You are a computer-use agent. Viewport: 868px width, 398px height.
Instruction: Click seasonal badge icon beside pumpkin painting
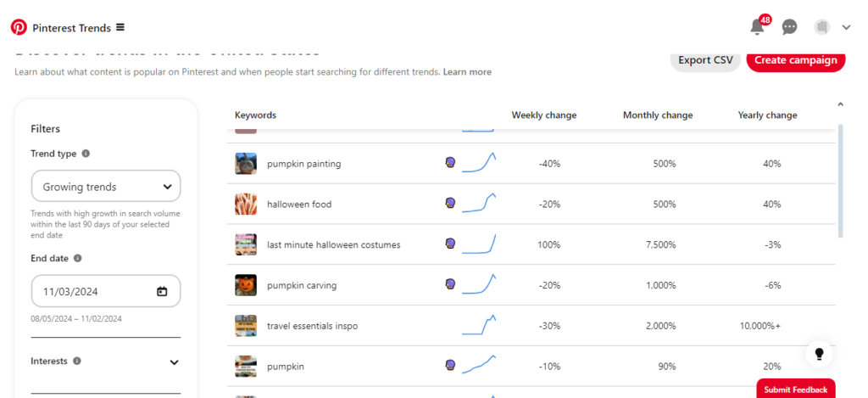[x=451, y=163]
